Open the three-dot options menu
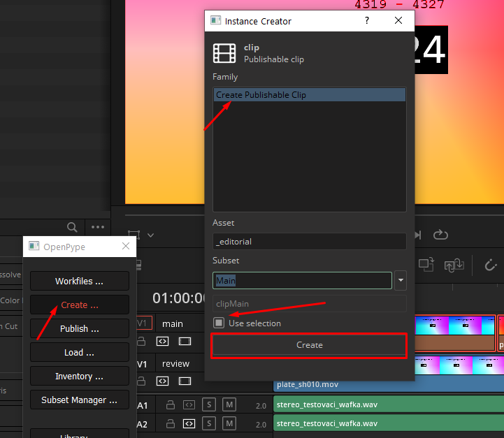 click(98, 227)
